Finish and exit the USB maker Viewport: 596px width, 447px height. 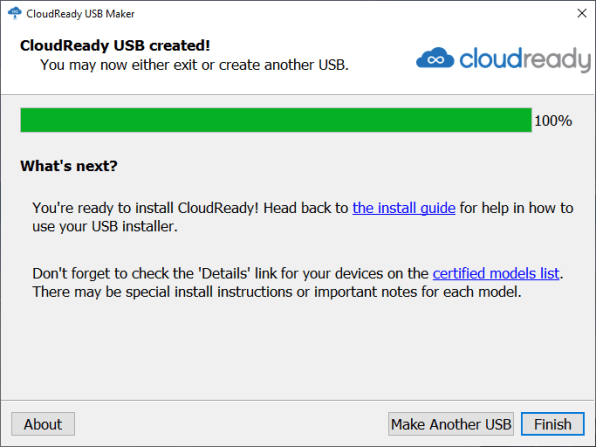553,424
